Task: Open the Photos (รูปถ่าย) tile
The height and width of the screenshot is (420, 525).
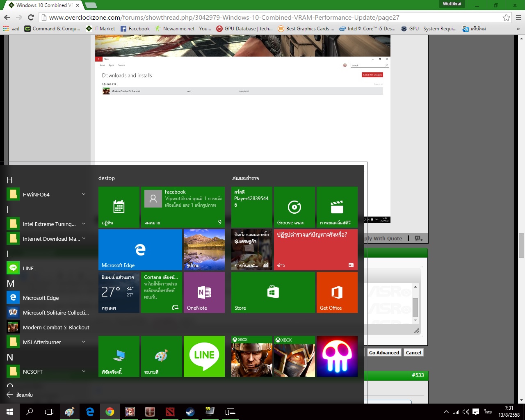Action: click(204, 250)
